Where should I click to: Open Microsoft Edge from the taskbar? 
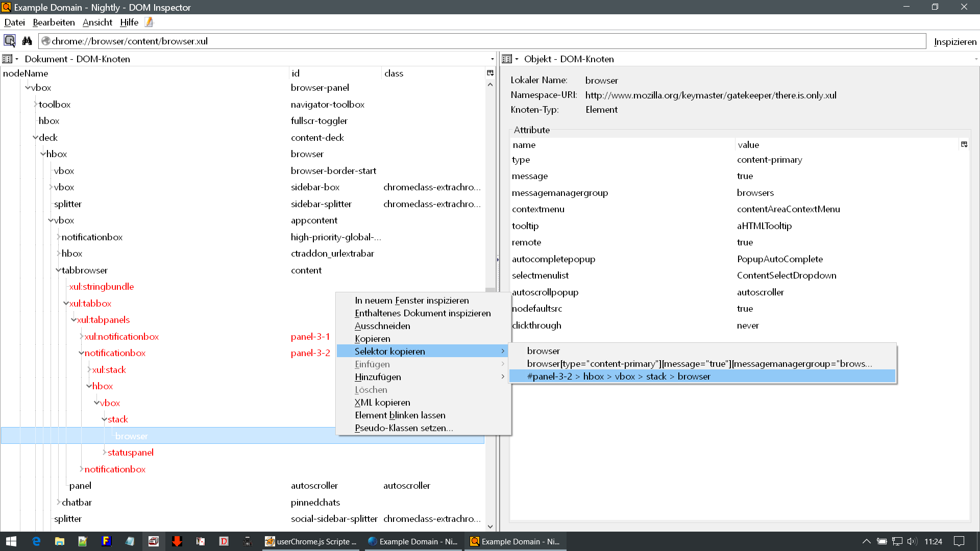point(36,541)
